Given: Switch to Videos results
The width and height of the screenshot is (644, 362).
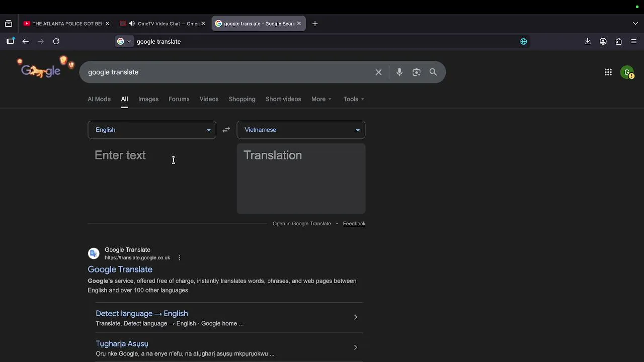Looking at the screenshot, I should coord(209,99).
